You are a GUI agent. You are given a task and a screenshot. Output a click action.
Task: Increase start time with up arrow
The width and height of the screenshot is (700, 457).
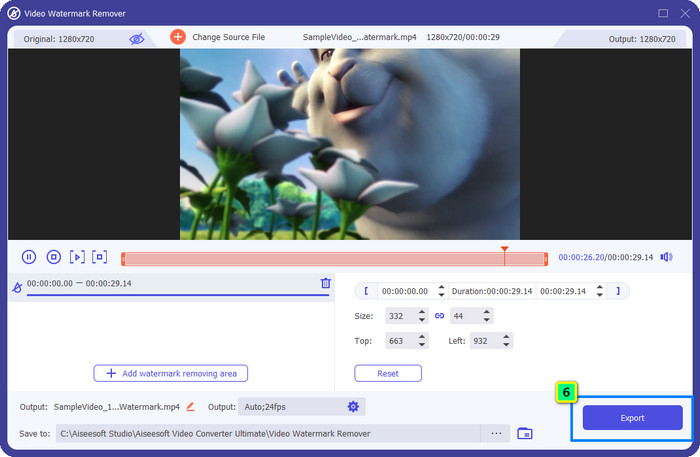[441, 287]
